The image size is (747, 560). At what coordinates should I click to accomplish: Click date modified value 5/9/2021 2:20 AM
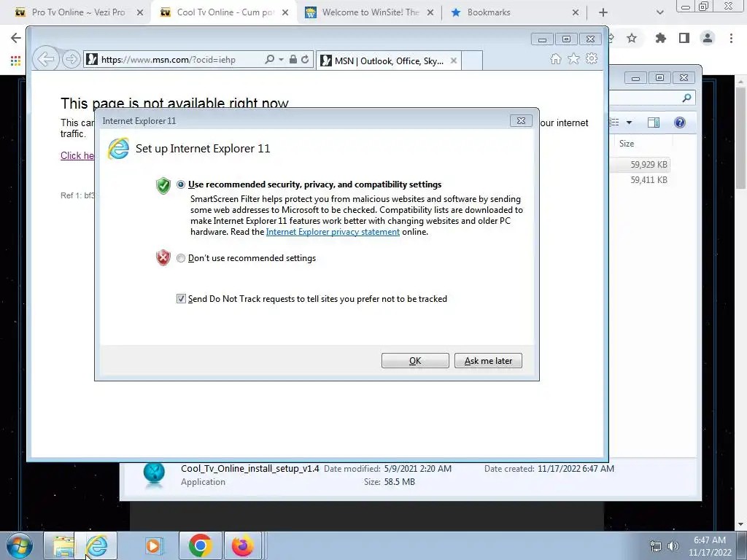coord(418,469)
